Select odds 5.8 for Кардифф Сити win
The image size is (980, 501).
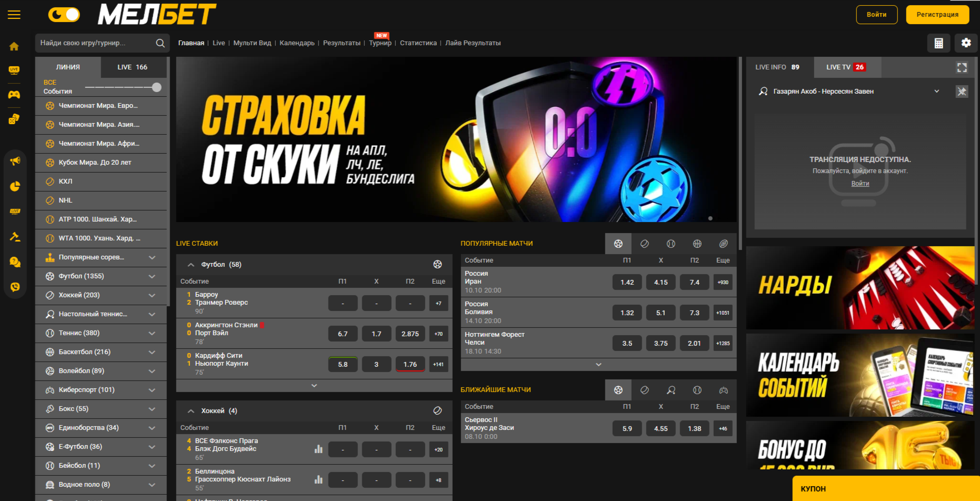[x=343, y=364]
